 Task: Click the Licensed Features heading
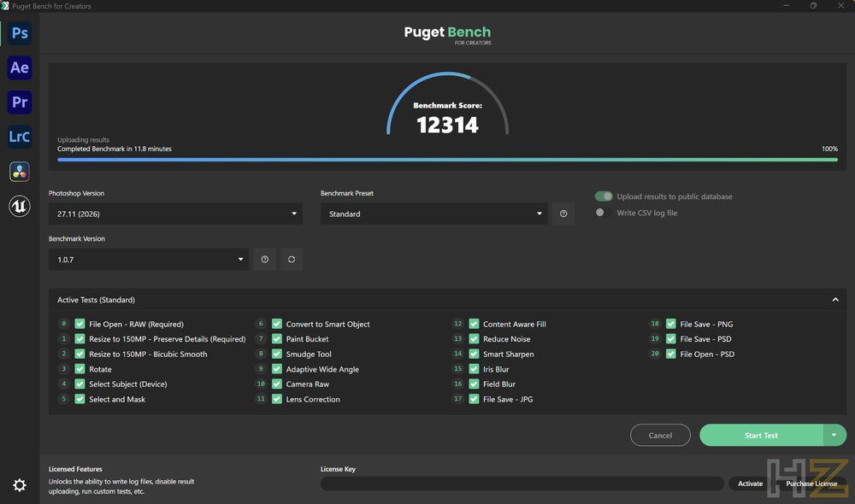75,469
